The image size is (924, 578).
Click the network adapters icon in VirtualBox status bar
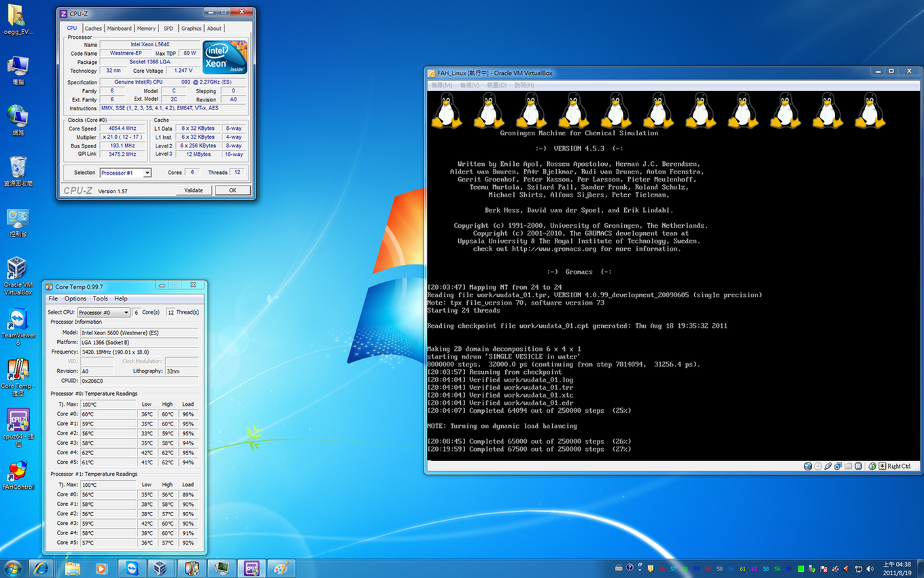point(838,466)
